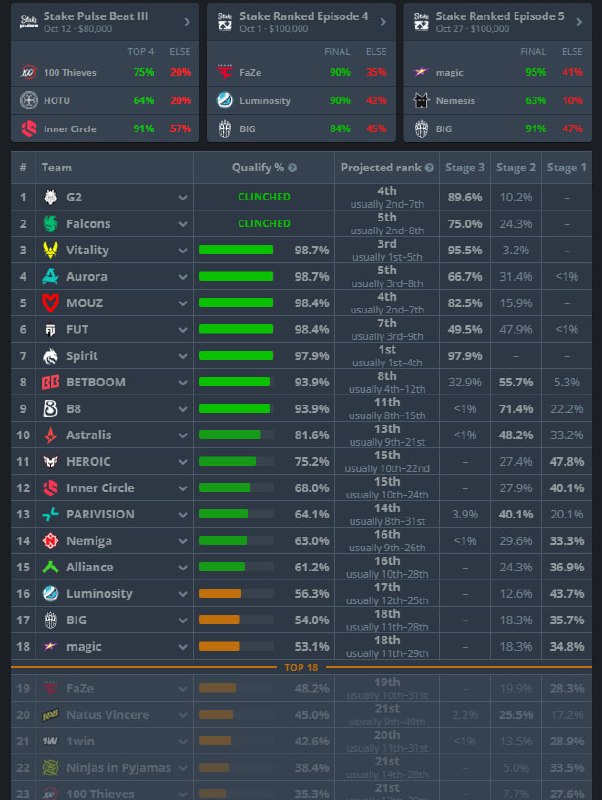602x800 pixels.
Task: Click the Astralis star logo
Action: coord(50,435)
